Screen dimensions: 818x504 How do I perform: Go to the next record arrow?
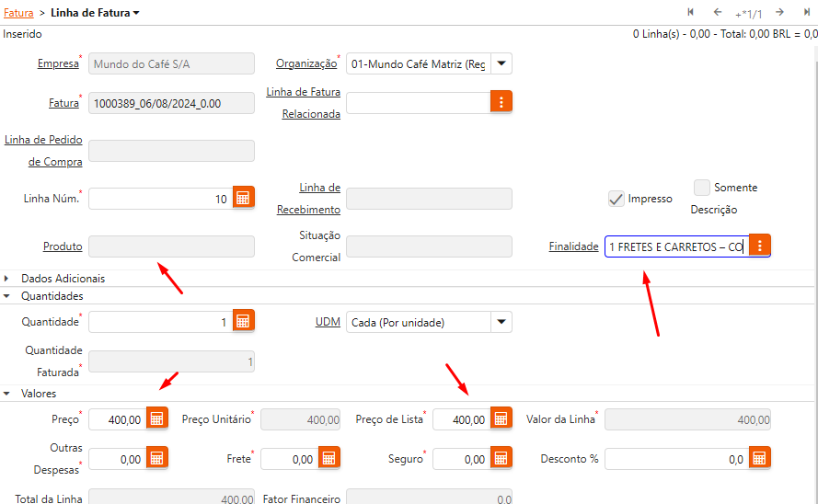click(x=779, y=13)
